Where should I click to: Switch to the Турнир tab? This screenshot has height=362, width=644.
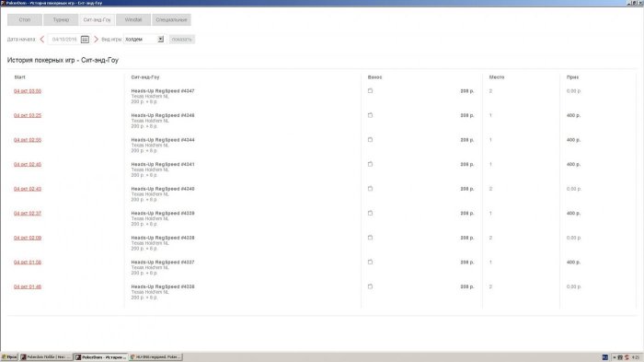pyautogui.click(x=61, y=19)
